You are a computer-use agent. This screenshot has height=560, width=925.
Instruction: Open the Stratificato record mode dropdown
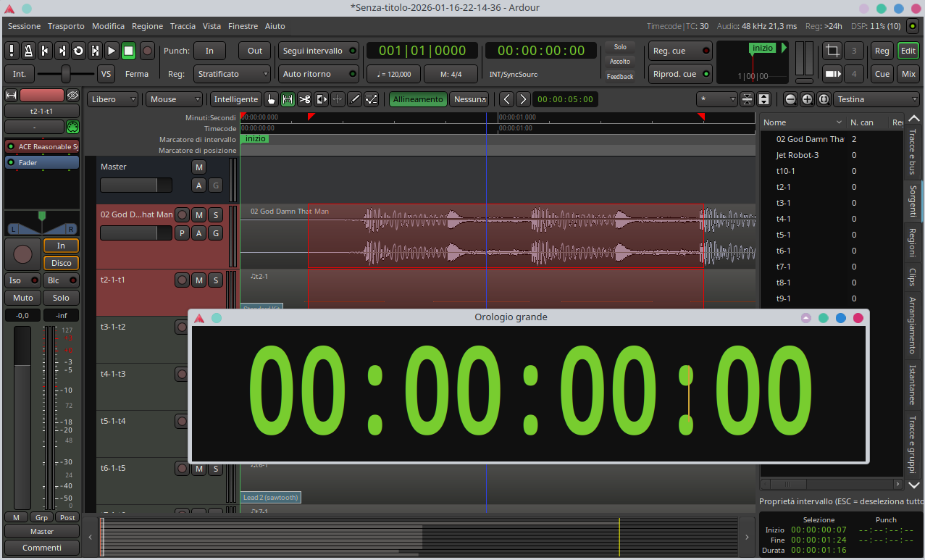[x=233, y=74]
